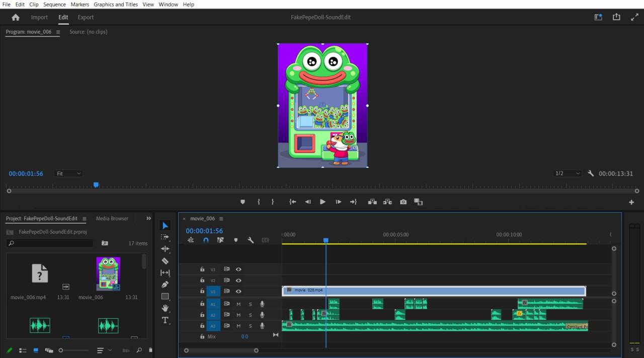The height and width of the screenshot is (358, 644).
Task: Hide track V1 with its eye icon
Action: [238, 291]
